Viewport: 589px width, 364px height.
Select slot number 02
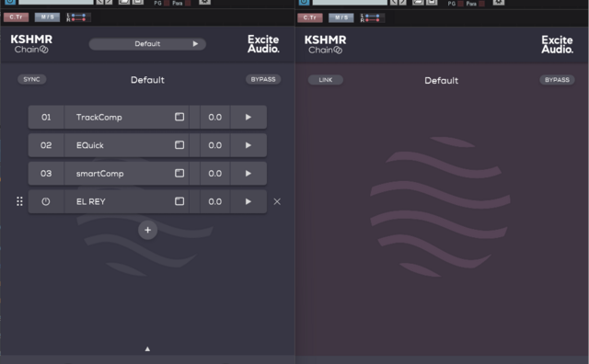pyautogui.click(x=46, y=145)
